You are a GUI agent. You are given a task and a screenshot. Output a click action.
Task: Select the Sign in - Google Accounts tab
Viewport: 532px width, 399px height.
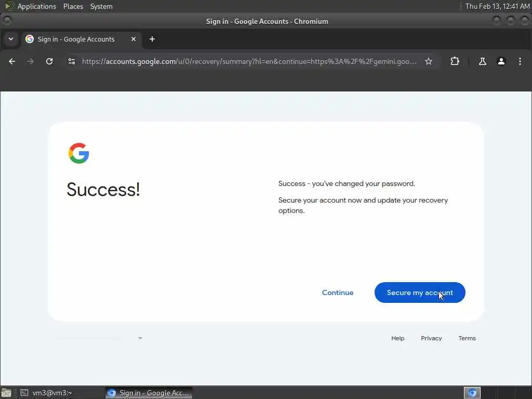pos(82,39)
